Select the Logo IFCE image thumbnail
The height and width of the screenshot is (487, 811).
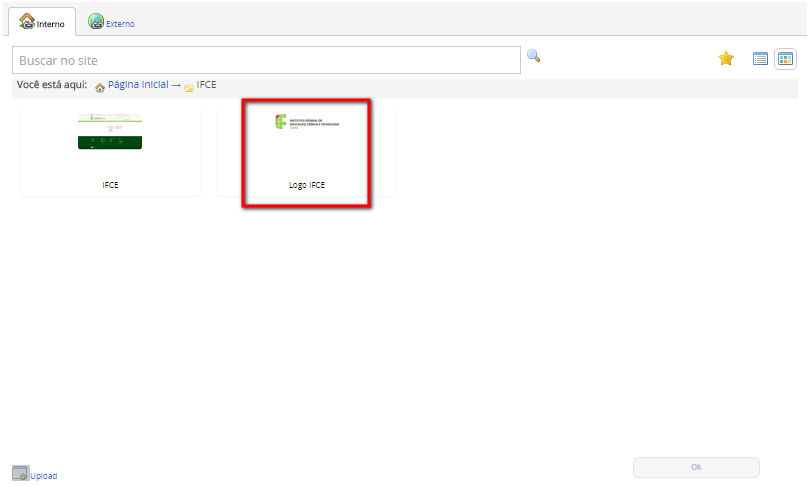(x=307, y=122)
